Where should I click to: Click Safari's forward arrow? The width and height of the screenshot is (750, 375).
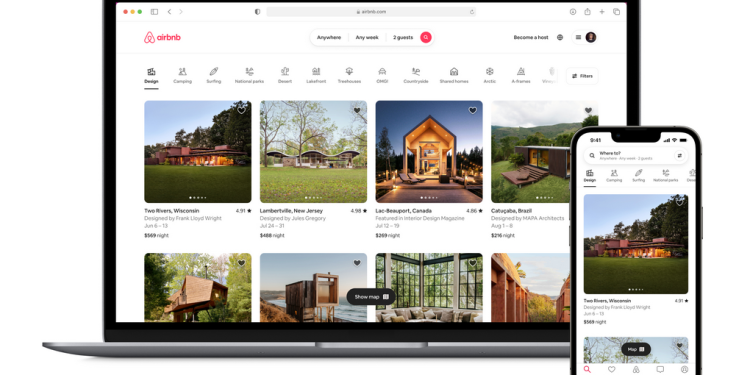pos(181,11)
